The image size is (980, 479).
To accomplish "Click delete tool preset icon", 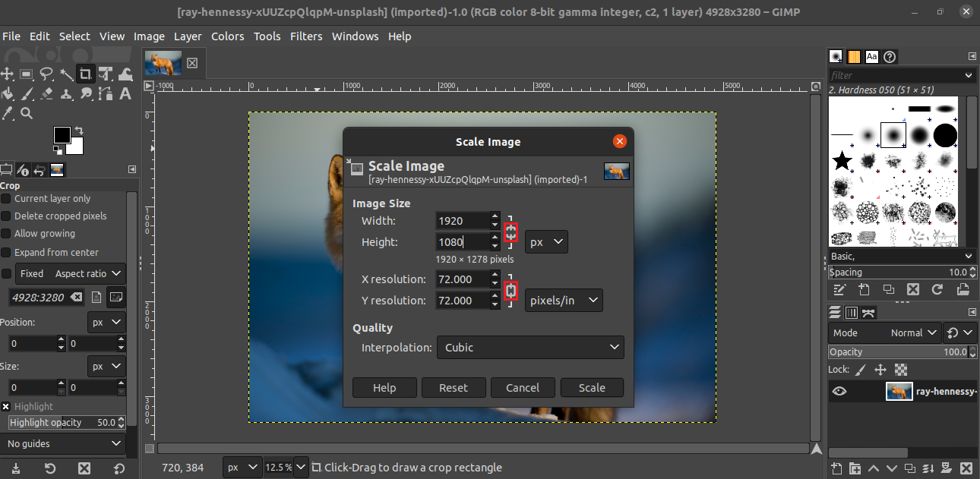I will tap(84, 468).
